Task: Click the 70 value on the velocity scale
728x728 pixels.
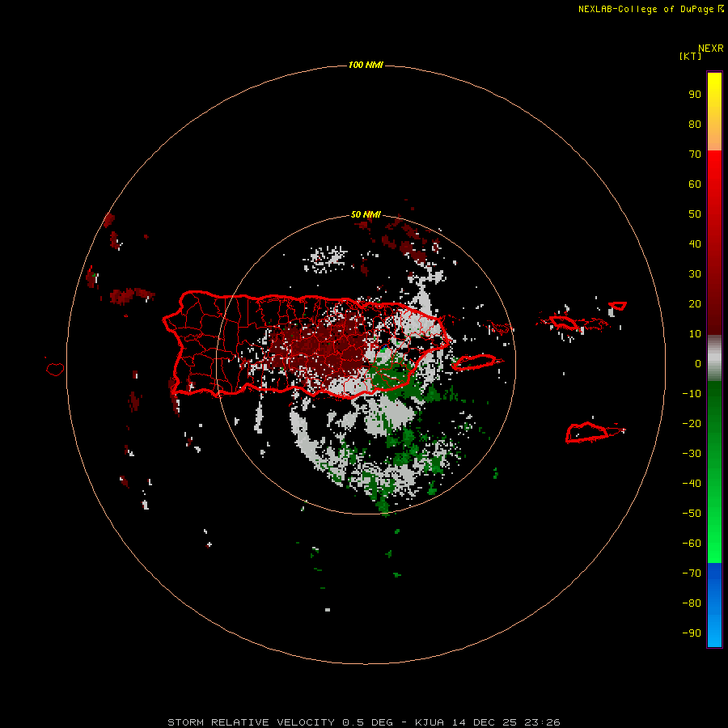Action: point(695,154)
